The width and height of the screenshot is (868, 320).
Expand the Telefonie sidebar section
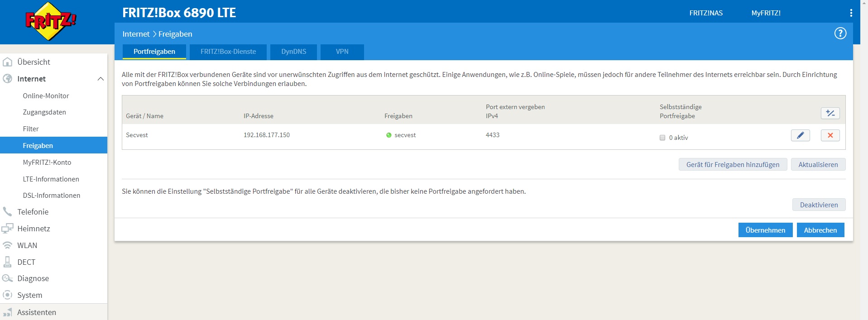click(x=33, y=212)
